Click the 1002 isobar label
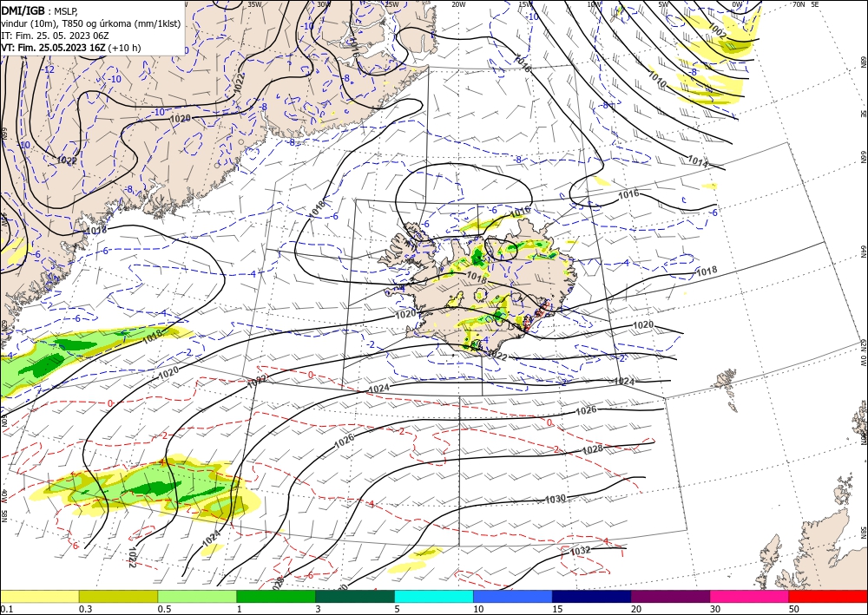This screenshot has width=868, height=615. point(718,31)
